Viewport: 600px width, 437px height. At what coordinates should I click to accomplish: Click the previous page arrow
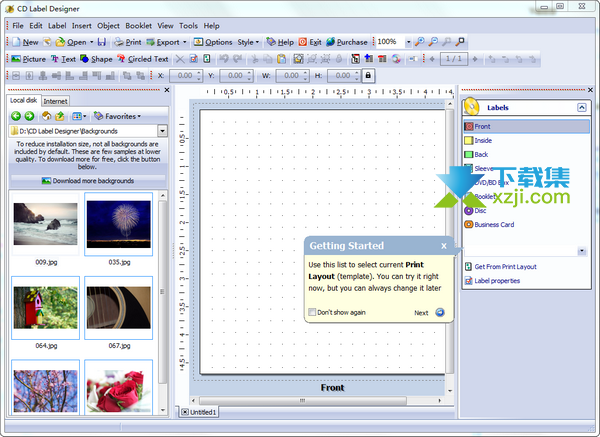pyautogui.click(x=432, y=59)
